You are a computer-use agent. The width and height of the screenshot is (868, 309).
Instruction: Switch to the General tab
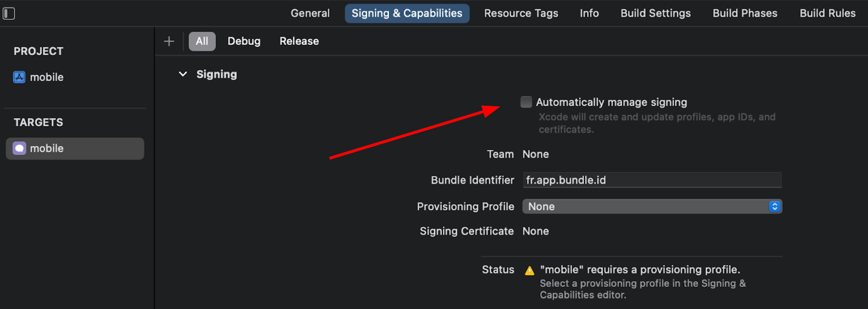(x=310, y=13)
